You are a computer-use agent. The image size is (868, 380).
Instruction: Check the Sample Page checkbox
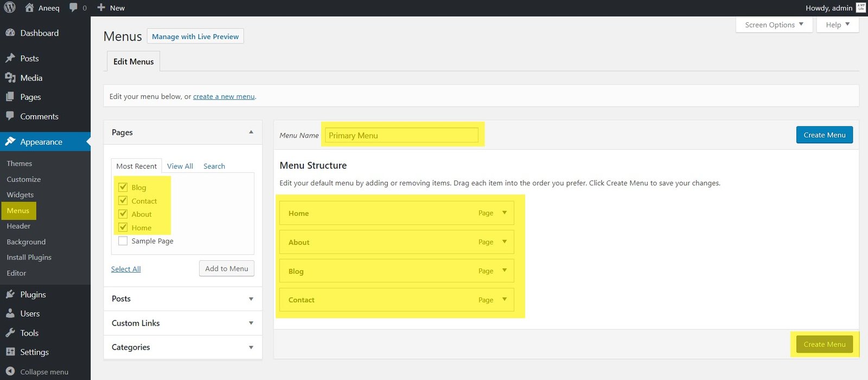[123, 241]
